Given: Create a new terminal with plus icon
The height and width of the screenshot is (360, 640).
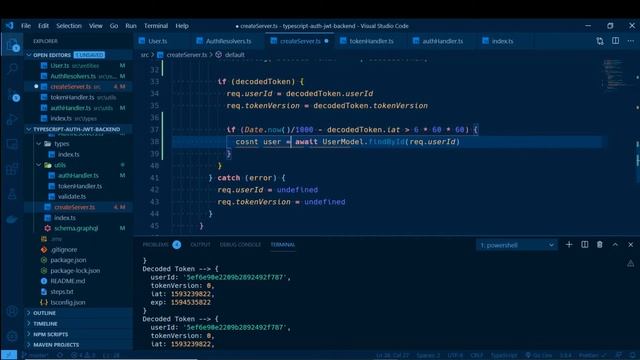Looking at the screenshot, I should pos(569,244).
